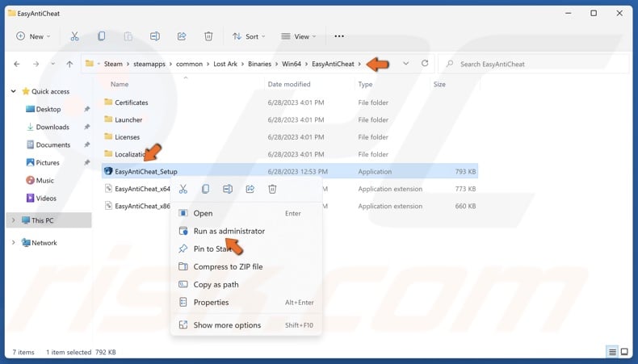Go back with the Back arrow
The width and height of the screenshot is (638, 364).
coord(17,64)
